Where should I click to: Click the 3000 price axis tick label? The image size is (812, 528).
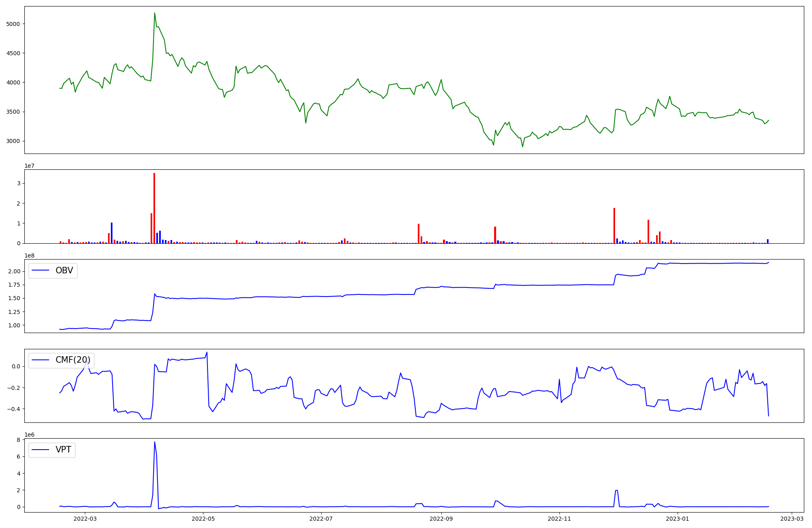tap(13, 141)
